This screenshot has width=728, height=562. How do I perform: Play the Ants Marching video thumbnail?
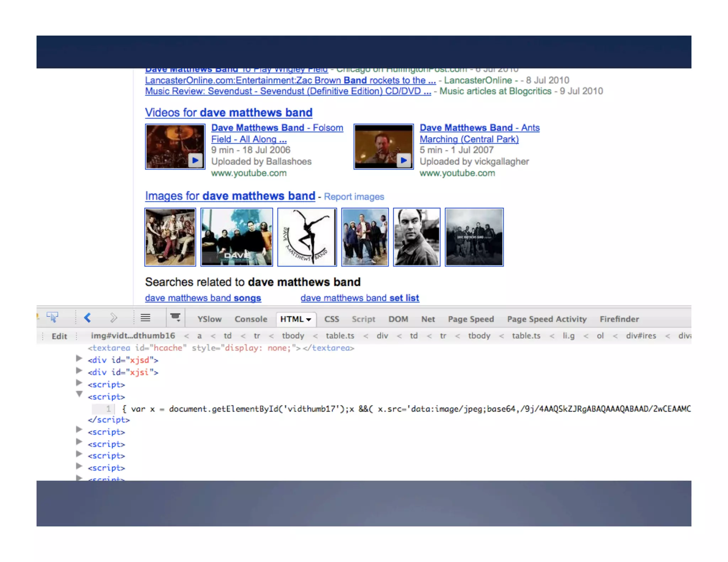(x=384, y=147)
